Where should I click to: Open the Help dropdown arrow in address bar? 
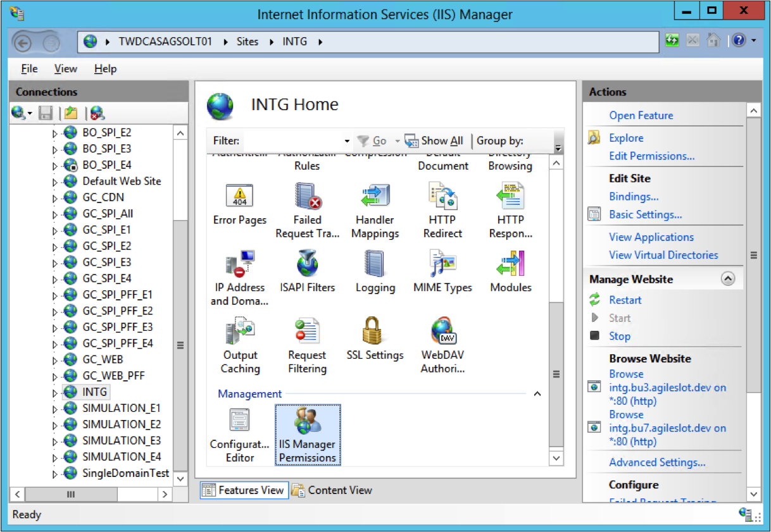pyautogui.click(x=754, y=41)
